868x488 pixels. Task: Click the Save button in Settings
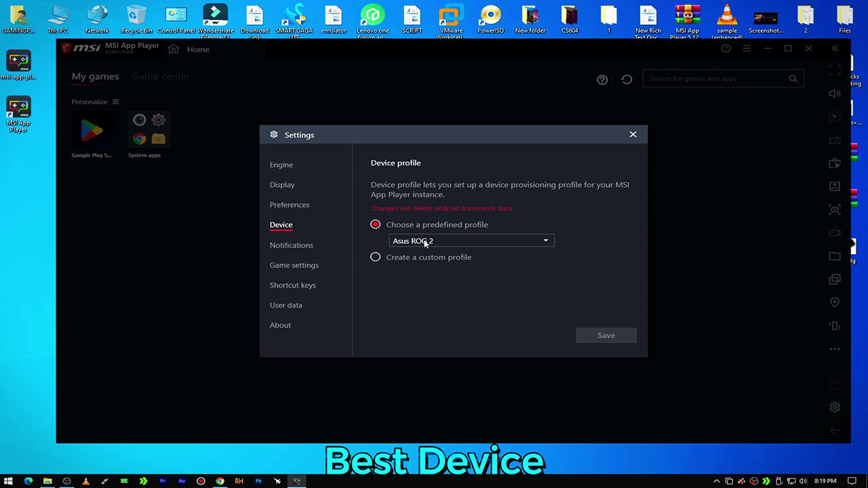[x=606, y=335]
